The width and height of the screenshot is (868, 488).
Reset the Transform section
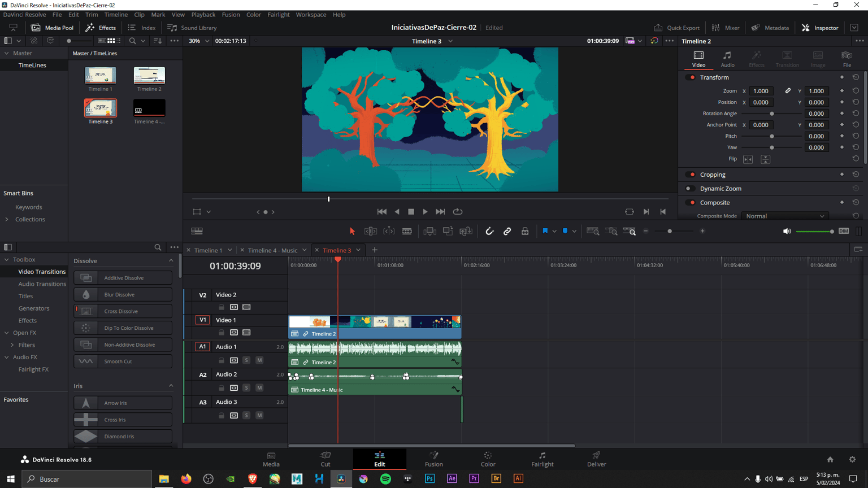[x=856, y=77]
